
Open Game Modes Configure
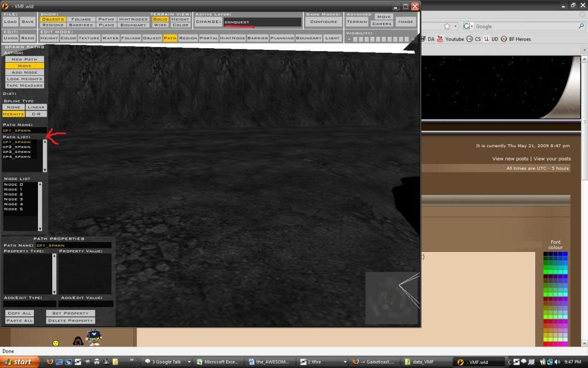(x=324, y=22)
